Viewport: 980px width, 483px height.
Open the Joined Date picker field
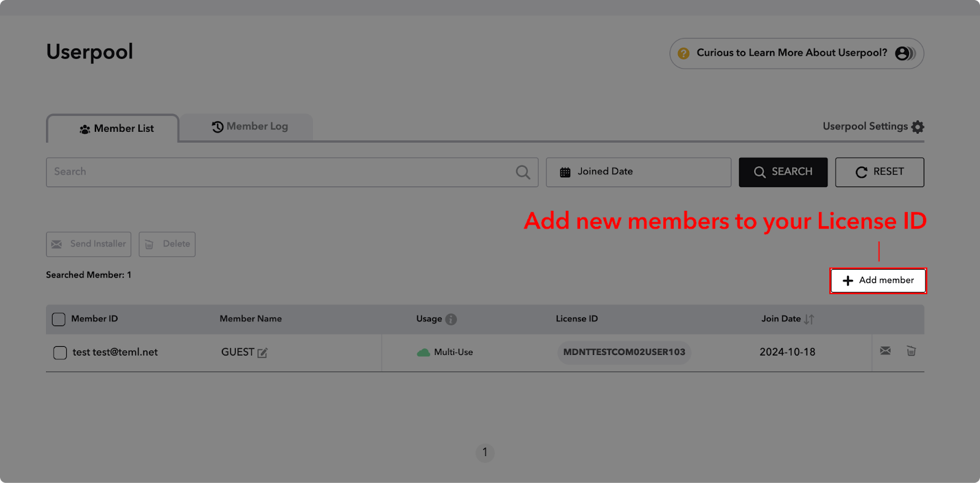coord(639,172)
